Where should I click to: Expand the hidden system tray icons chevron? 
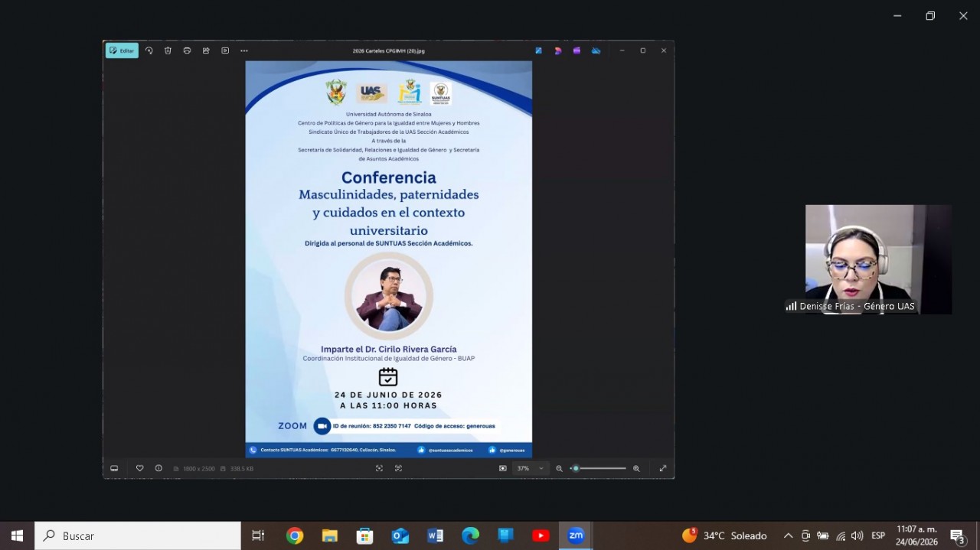tap(788, 535)
